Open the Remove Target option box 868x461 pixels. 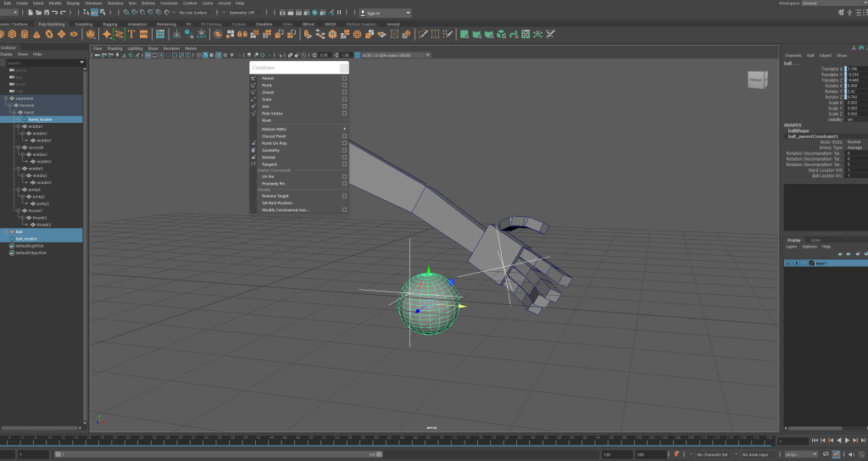click(344, 196)
